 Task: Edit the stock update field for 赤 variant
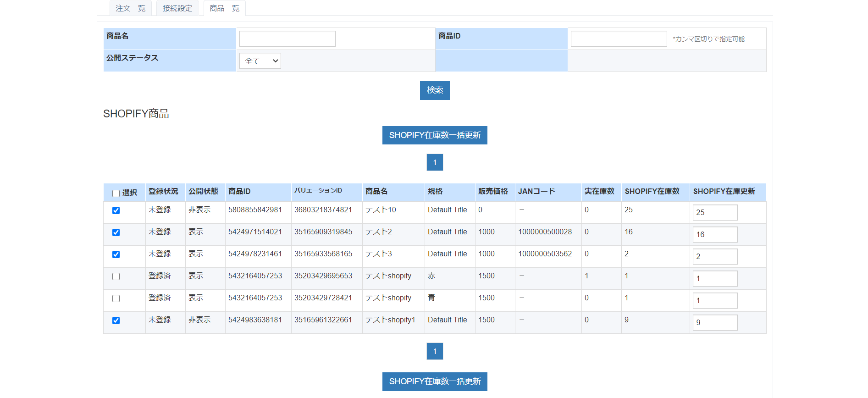pyautogui.click(x=715, y=278)
